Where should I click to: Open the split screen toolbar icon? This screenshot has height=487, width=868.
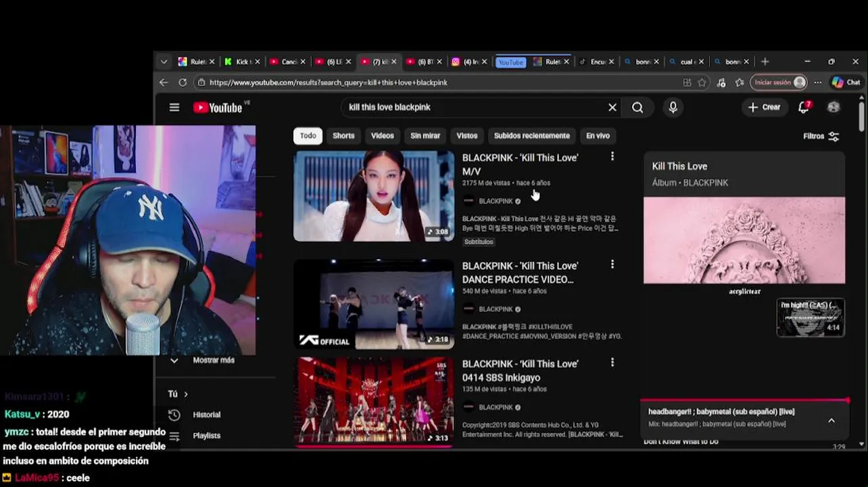pos(688,82)
